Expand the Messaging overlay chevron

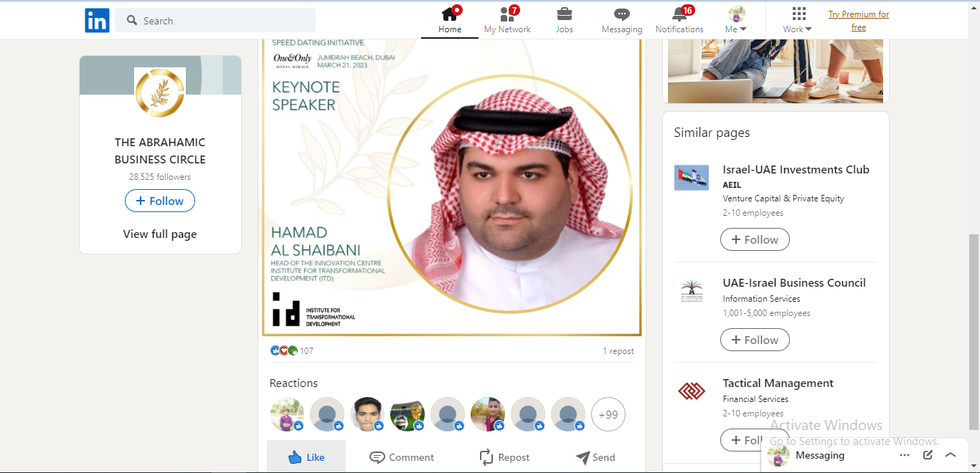[951, 455]
